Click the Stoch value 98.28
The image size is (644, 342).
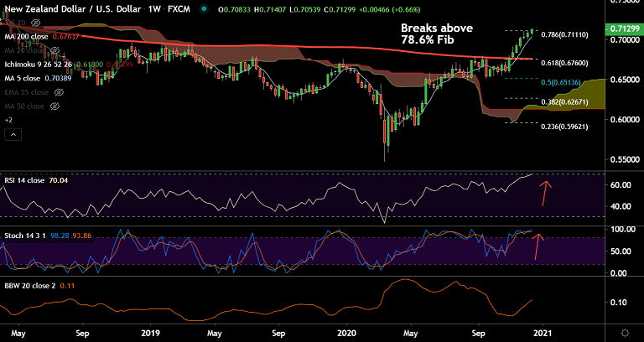pyautogui.click(x=60, y=236)
